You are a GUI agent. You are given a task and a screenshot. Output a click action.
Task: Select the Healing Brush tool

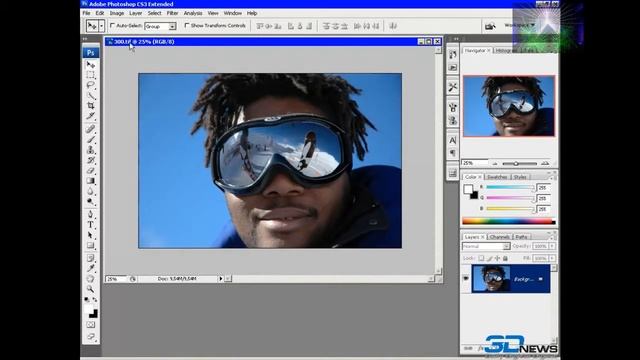click(x=91, y=129)
